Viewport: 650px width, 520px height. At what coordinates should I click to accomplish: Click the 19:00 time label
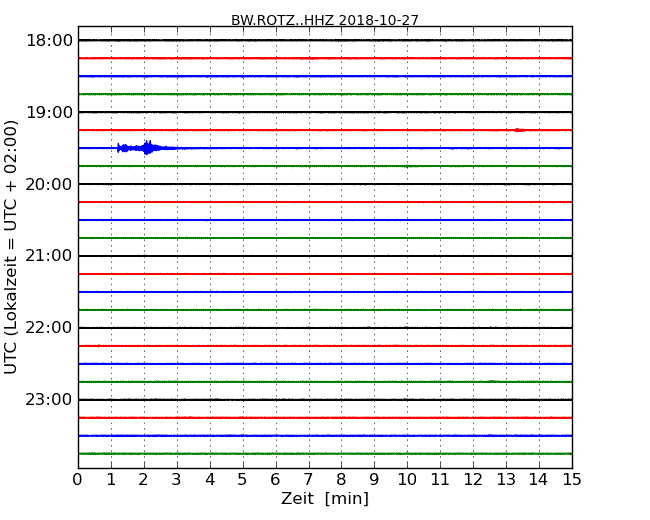[x=49, y=112]
